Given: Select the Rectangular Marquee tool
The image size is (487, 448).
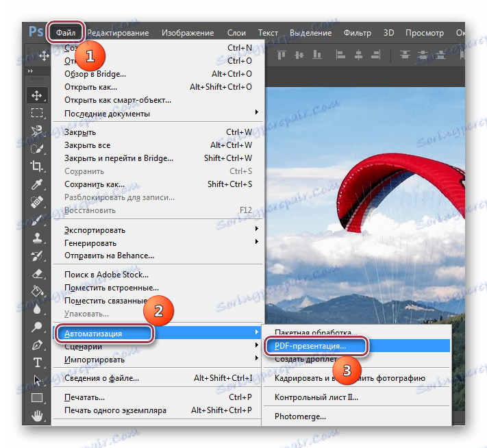Looking at the screenshot, I should 37,113.
